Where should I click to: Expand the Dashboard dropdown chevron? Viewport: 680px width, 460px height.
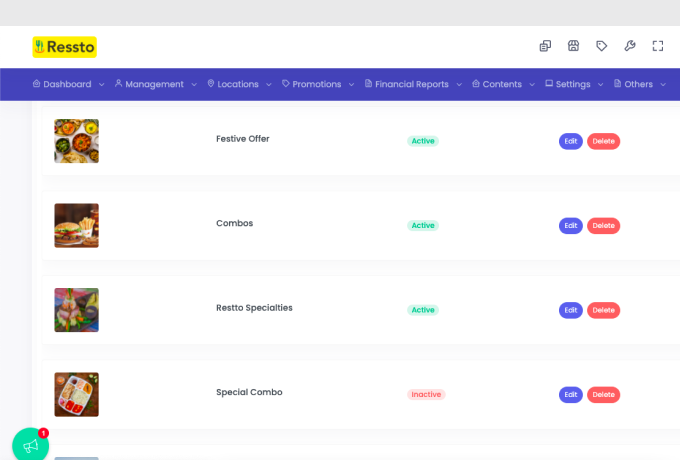click(x=101, y=85)
